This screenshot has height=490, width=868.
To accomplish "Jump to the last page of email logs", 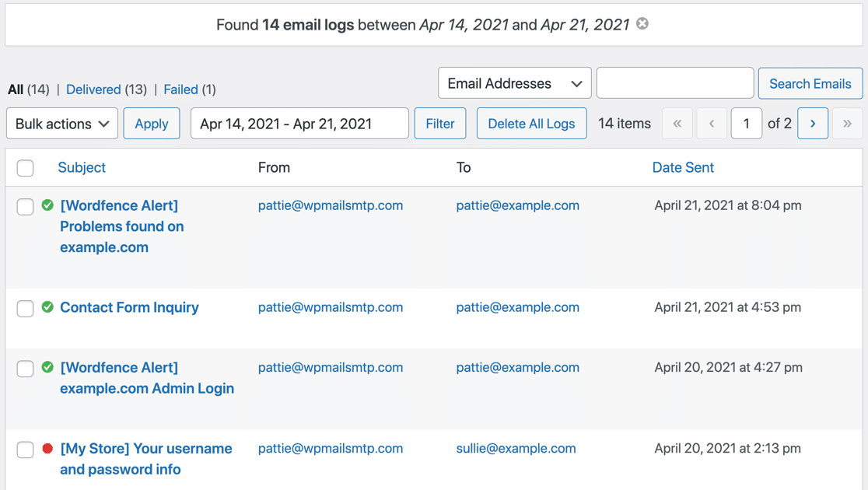I will pyautogui.click(x=847, y=123).
